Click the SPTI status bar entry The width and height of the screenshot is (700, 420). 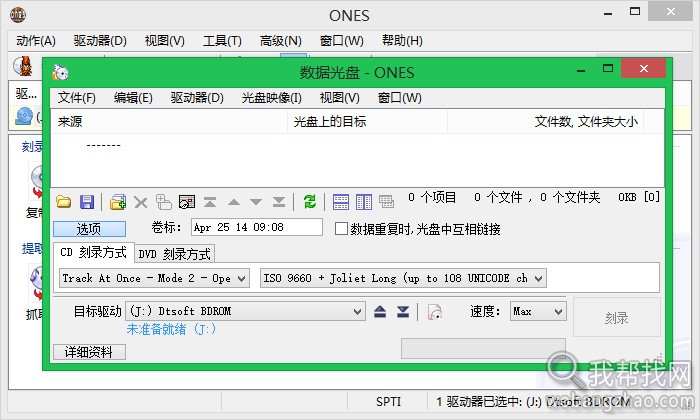388,402
